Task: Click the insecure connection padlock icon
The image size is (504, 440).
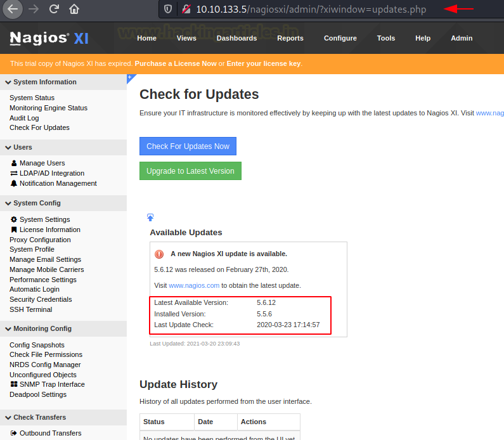Action: pos(186,9)
